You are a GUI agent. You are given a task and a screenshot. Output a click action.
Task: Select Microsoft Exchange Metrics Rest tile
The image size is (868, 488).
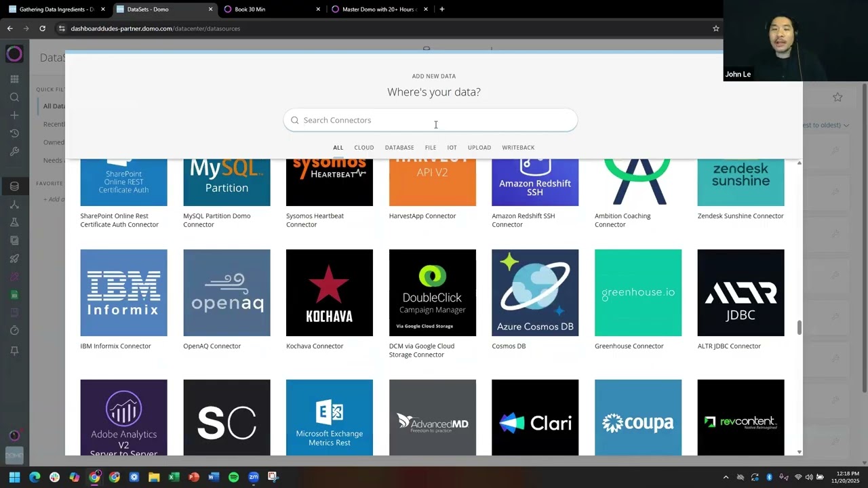click(330, 418)
